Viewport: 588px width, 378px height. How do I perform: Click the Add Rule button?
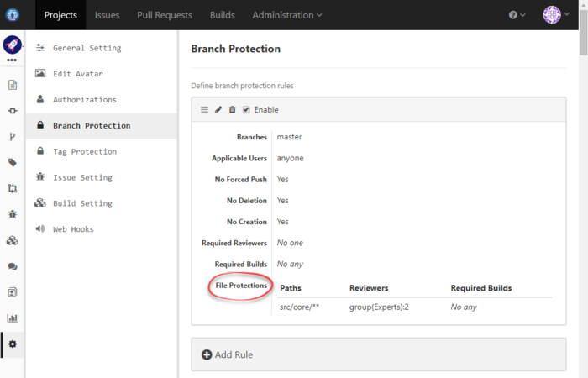click(228, 354)
